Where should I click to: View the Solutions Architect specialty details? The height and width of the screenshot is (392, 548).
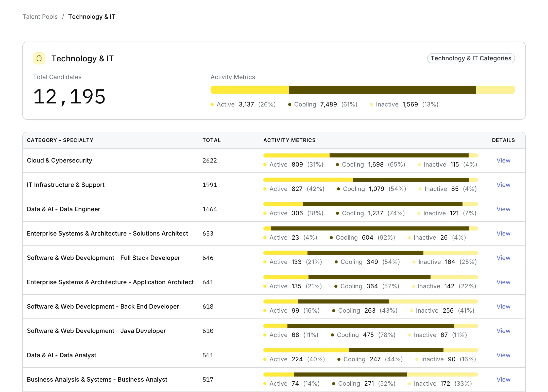(x=503, y=234)
